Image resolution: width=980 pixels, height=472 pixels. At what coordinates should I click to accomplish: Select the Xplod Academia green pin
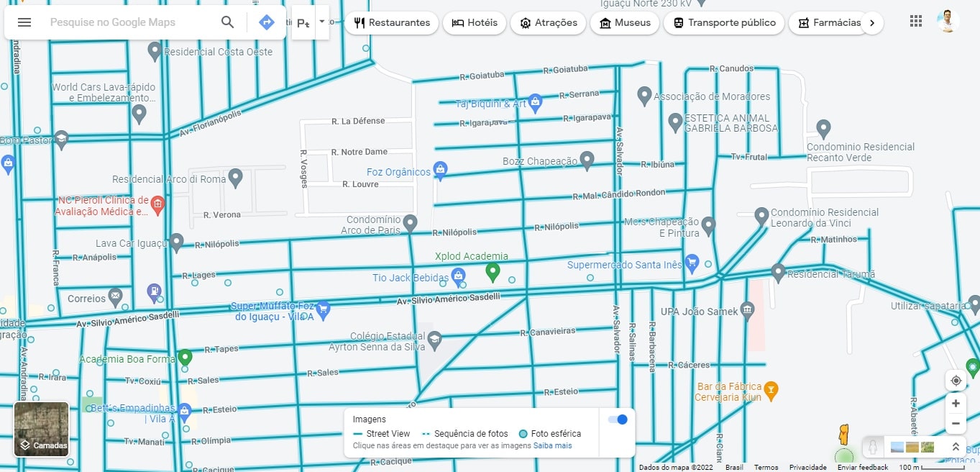click(493, 271)
